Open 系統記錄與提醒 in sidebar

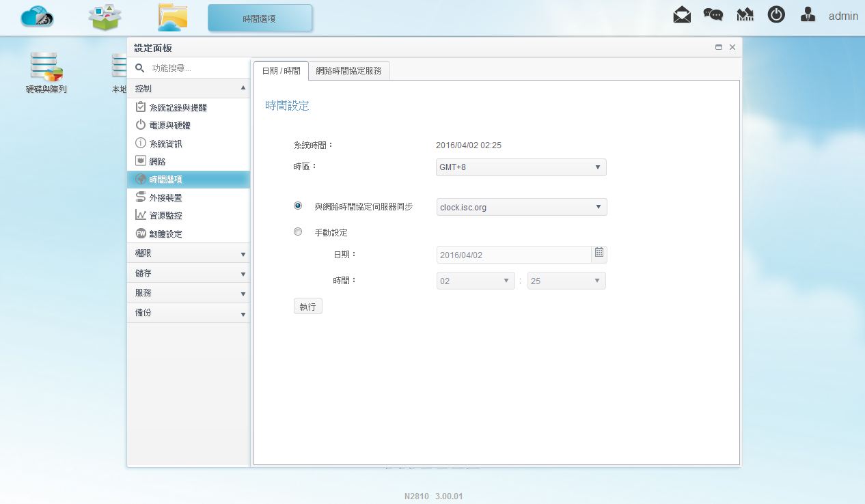point(189,108)
